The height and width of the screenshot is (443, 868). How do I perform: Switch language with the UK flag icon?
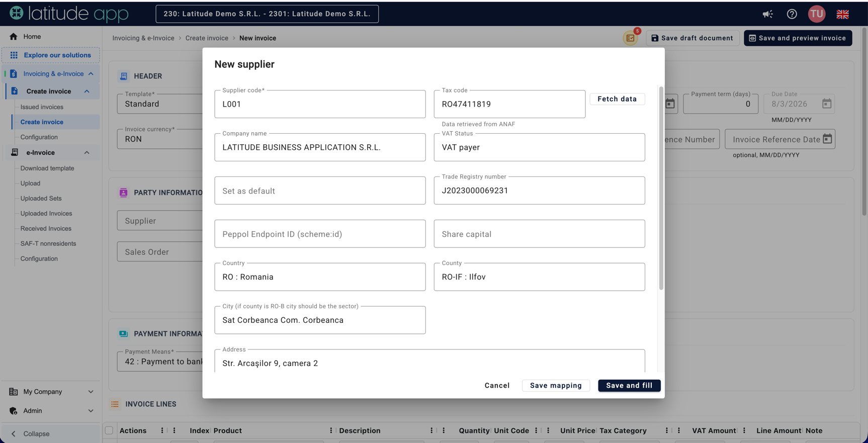(x=843, y=14)
